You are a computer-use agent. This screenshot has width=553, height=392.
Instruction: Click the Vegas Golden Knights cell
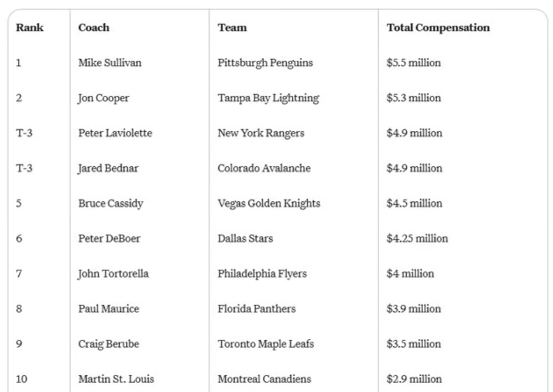269,204
